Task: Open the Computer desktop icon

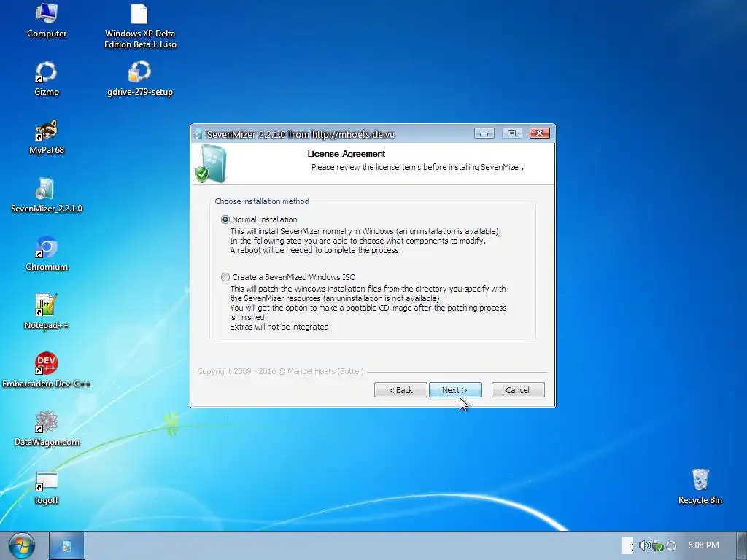Action: pyautogui.click(x=47, y=20)
